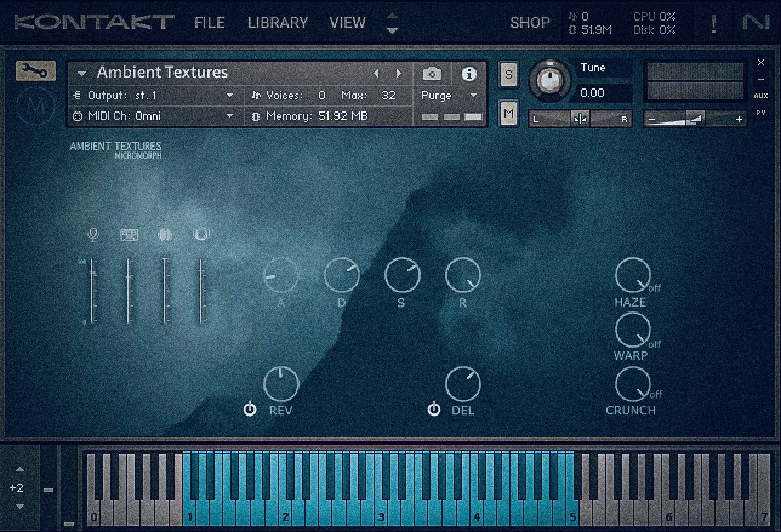The height and width of the screenshot is (532, 781).
Task: Open the SHOP link
Action: (530, 23)
